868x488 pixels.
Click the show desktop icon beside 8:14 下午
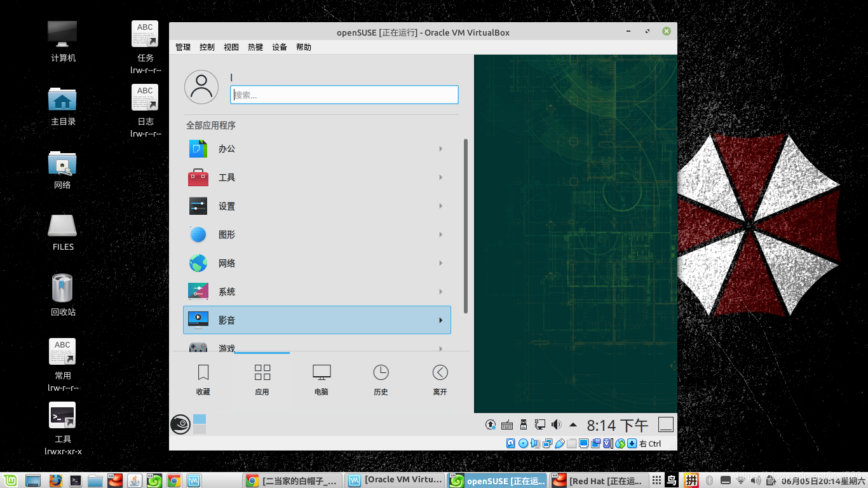[665, 424]
